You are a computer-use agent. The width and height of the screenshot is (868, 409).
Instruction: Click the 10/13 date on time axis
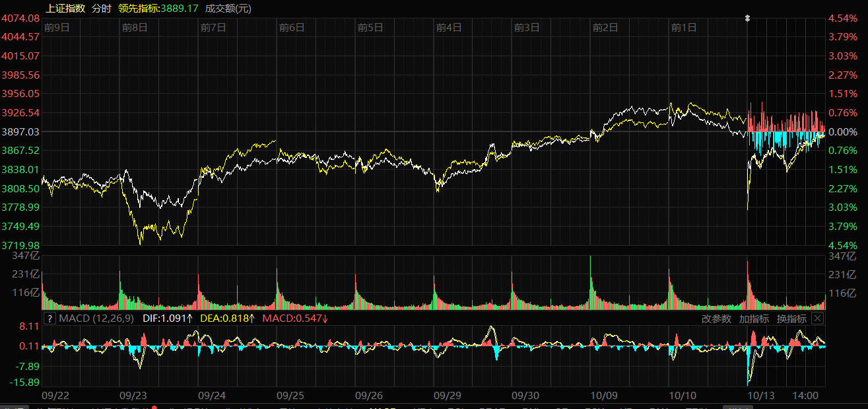pyautogui.click(x=760, y=395)
